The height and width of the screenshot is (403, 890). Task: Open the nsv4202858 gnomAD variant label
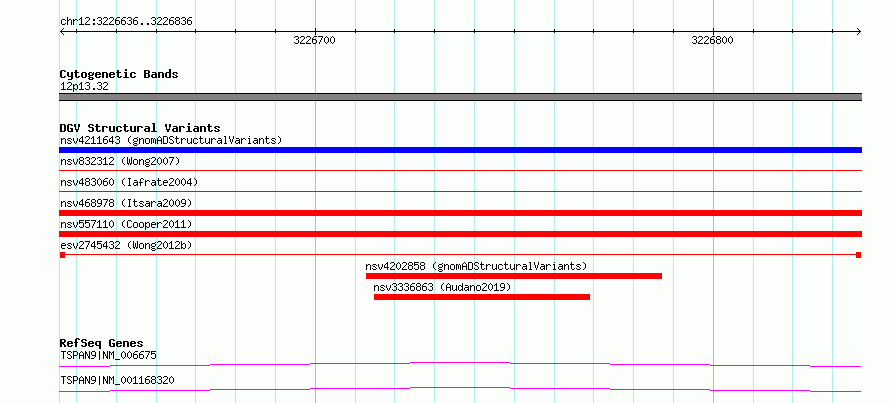(x=476, y=266)
